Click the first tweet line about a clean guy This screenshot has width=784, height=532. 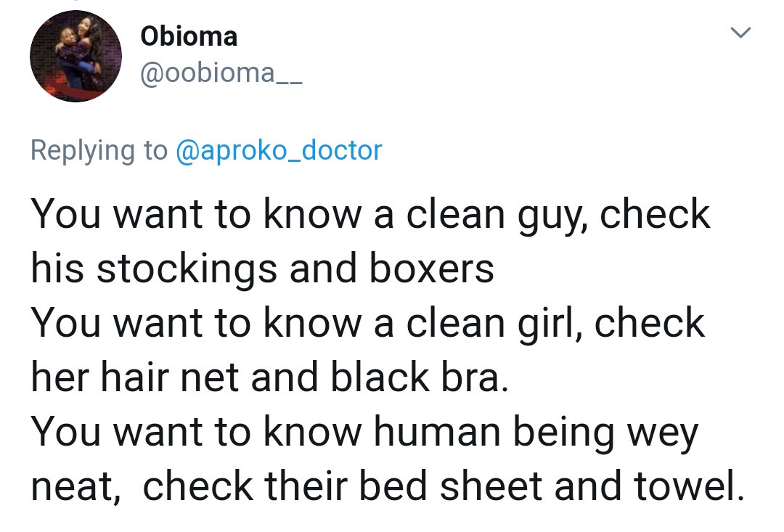tap(370, 215)
